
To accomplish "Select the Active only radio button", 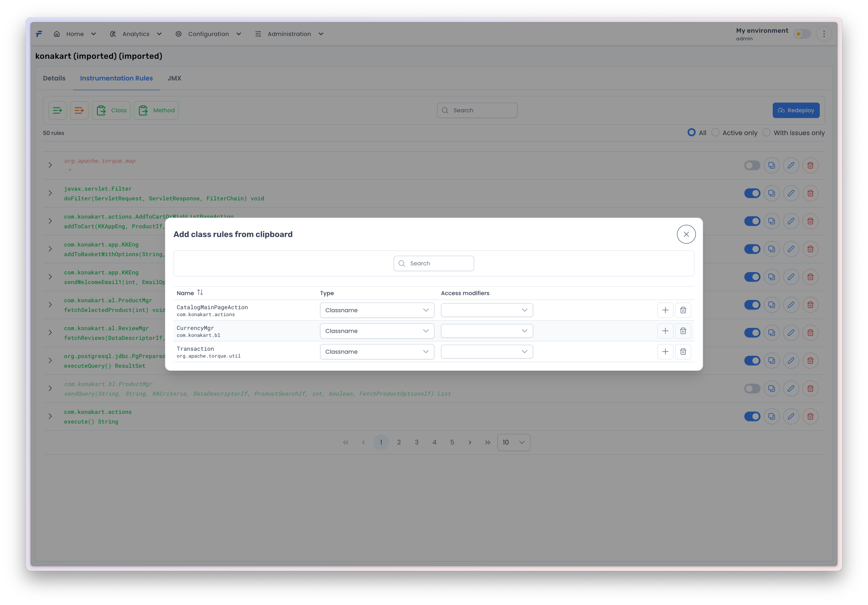I will pyautogui.click(x=715, y=133).
